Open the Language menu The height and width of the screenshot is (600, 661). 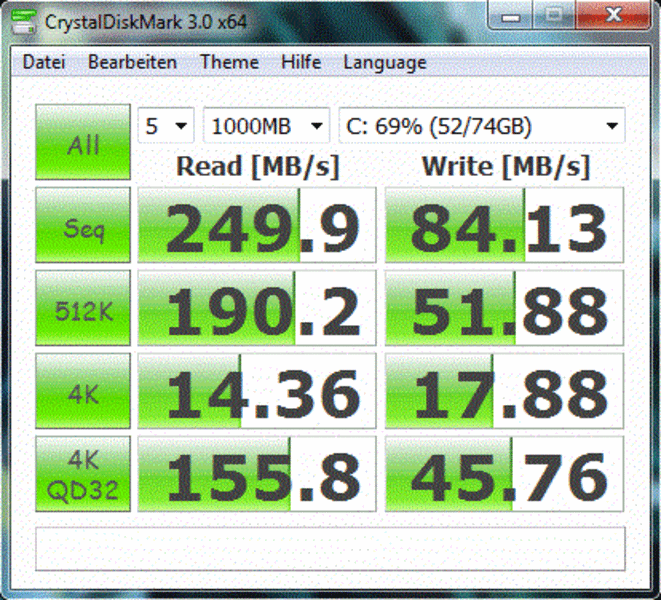pos(385,63)
